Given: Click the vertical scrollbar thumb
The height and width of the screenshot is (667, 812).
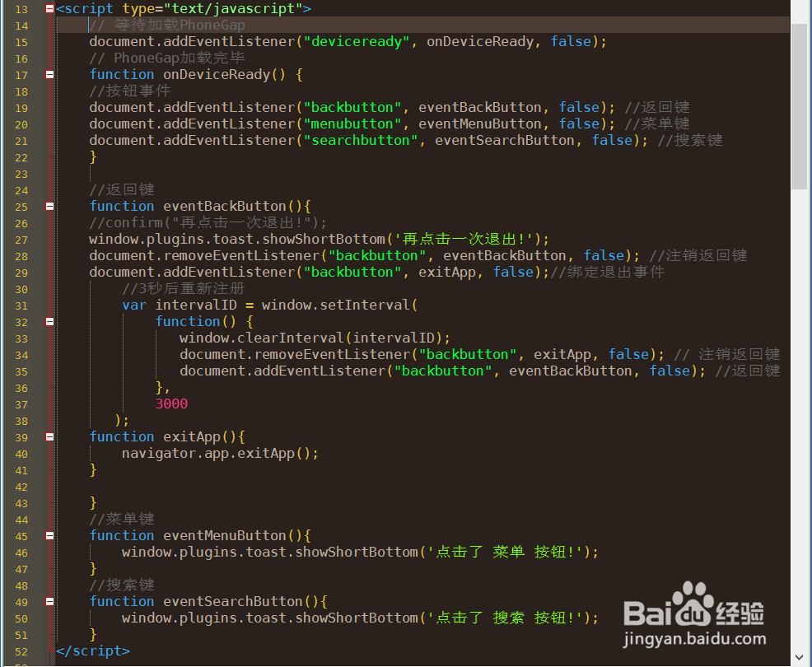Looking at the screenshot, I should (x=799, y=106).
